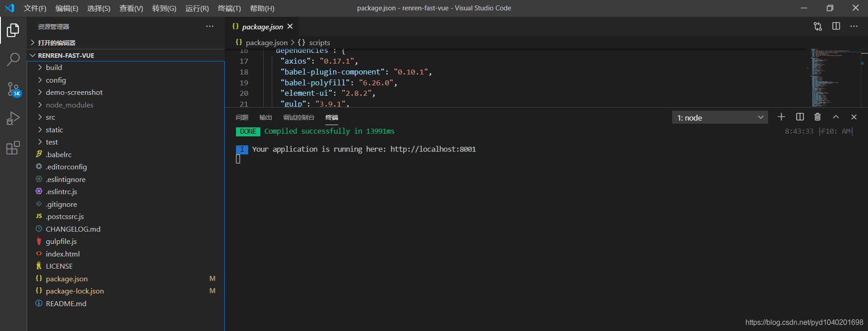Open the .editorconfig file

coord(126,167)
